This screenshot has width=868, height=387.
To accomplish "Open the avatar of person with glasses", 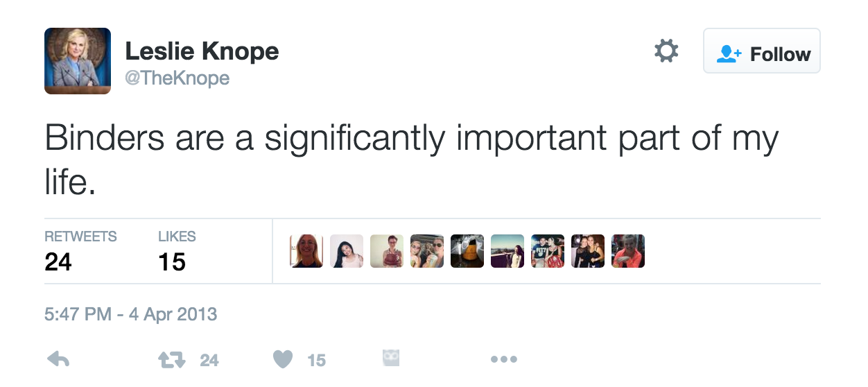I will [387, 251].
